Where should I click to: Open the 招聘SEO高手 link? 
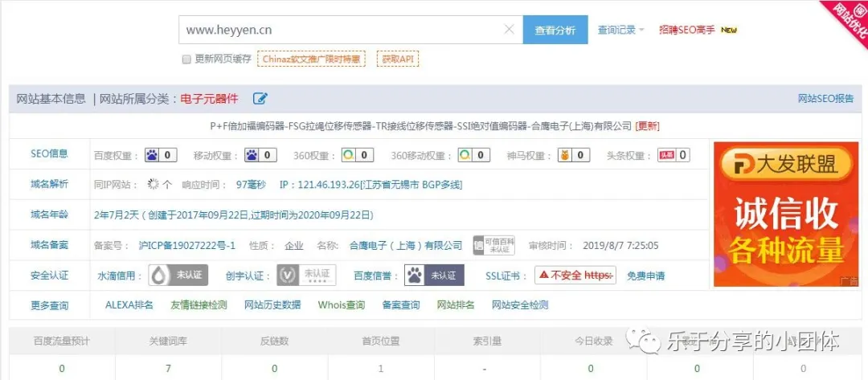coord(687,30)
